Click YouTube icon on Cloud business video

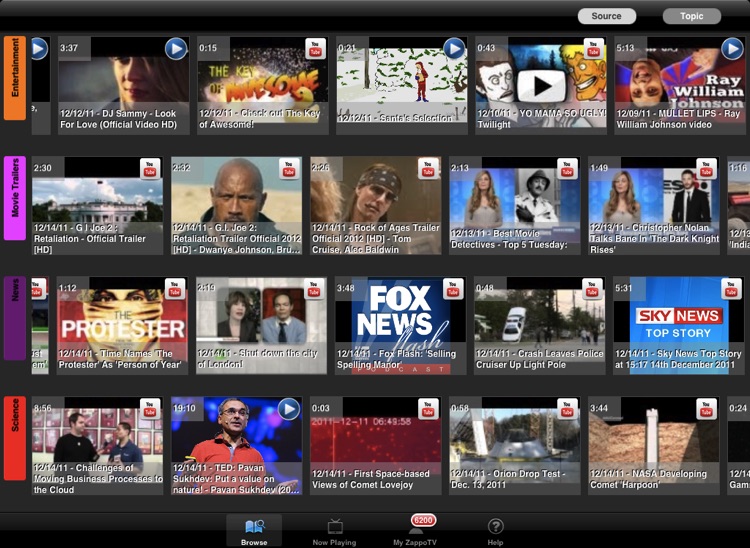coord(150,409)
